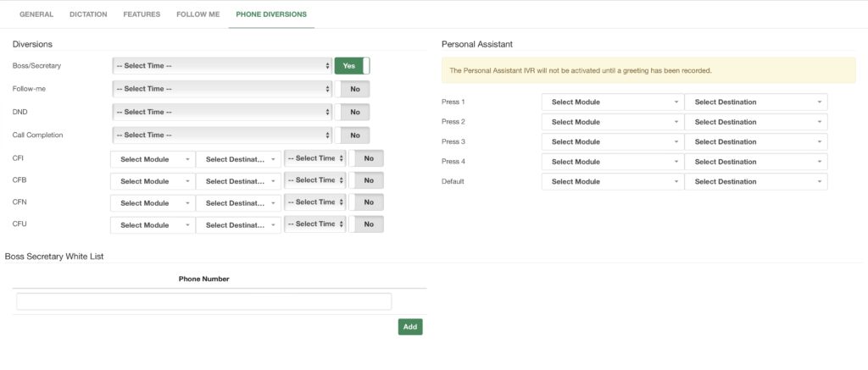Image resolution: width=868 pixels, height=370 pixels.
Task: Focus the white list Phone Number field
Action: [203, 301]
